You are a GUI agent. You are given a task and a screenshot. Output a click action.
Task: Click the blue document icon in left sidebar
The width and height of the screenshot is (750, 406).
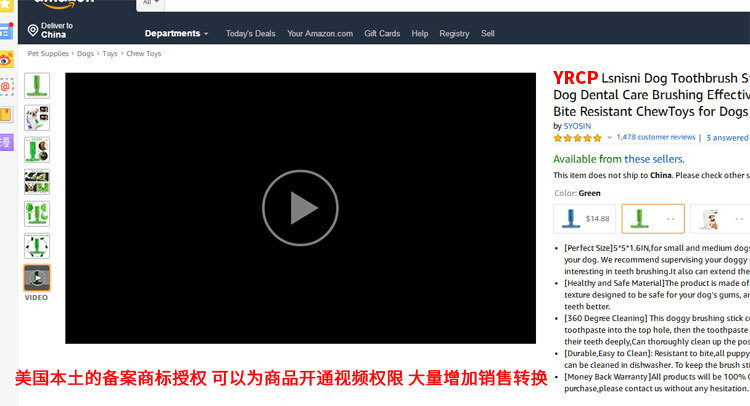click(x=6, y=31)
